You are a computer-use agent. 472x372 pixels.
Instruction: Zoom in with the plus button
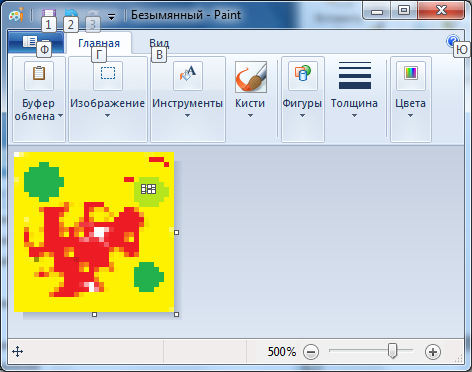[x=433, y=352]
